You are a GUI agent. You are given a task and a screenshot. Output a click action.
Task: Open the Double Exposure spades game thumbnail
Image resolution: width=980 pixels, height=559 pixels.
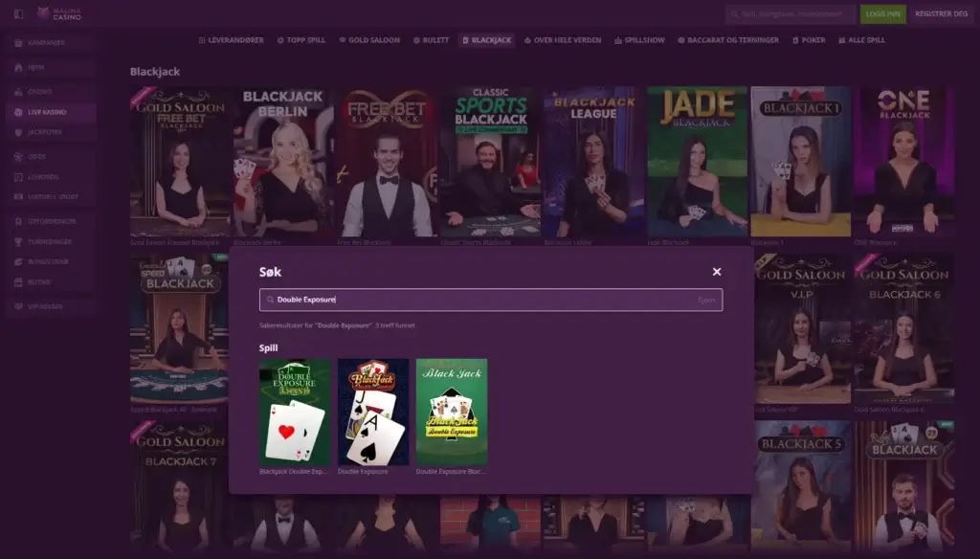coord(373,412)
